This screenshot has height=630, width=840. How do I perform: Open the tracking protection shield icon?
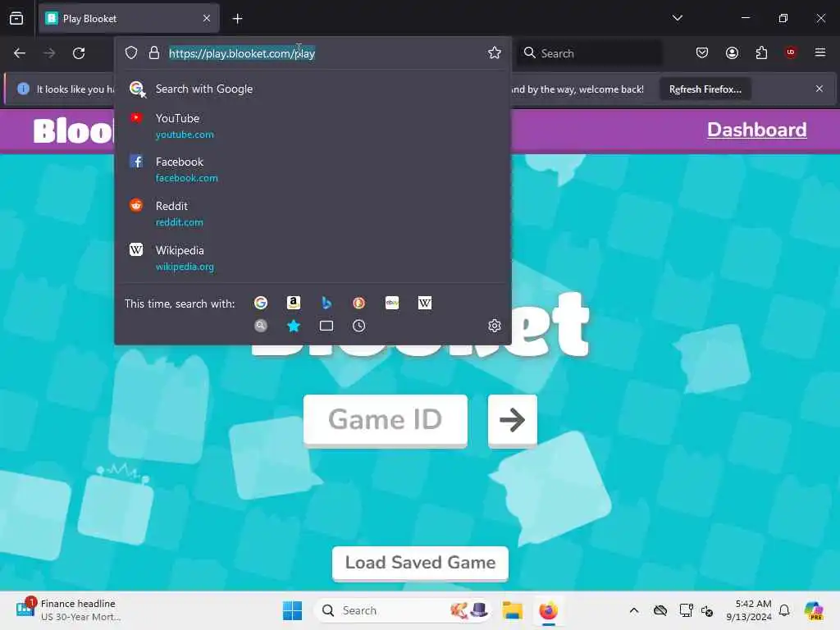(131, 52)
